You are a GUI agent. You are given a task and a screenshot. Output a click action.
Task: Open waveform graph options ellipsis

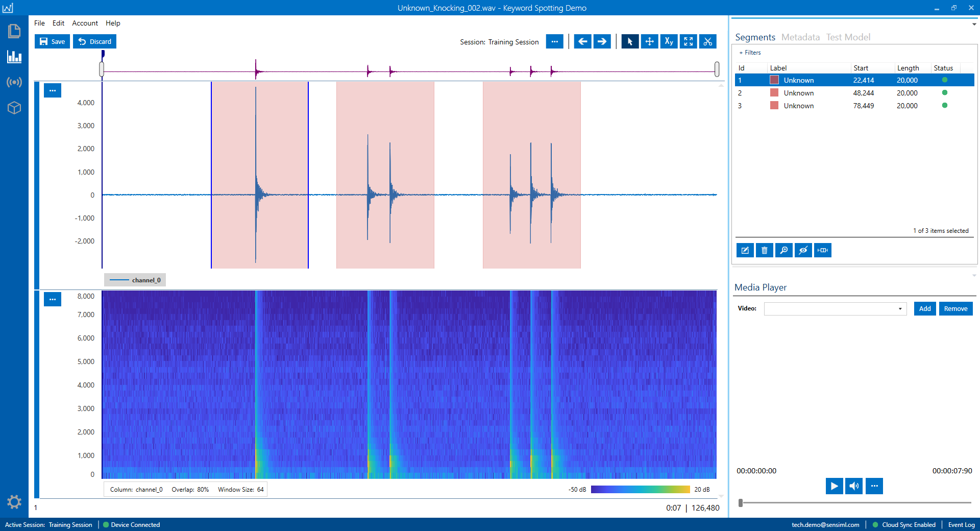click(x=53, y=90)
